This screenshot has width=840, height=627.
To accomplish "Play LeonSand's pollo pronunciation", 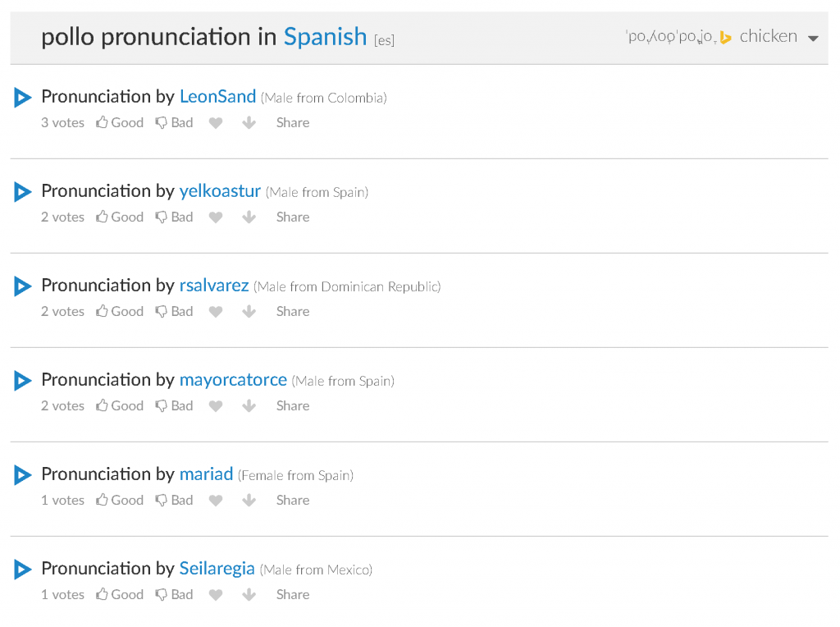I will pos(22,98).
